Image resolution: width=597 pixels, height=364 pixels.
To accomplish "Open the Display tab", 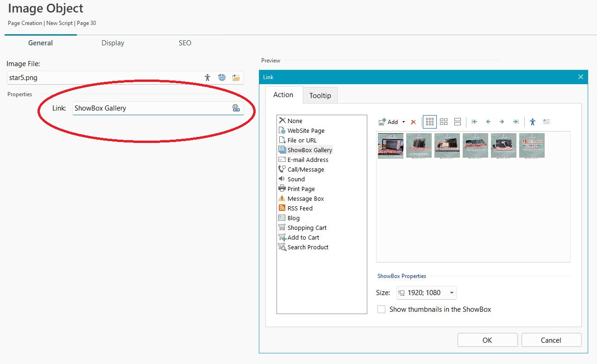I will pos(113,43).
